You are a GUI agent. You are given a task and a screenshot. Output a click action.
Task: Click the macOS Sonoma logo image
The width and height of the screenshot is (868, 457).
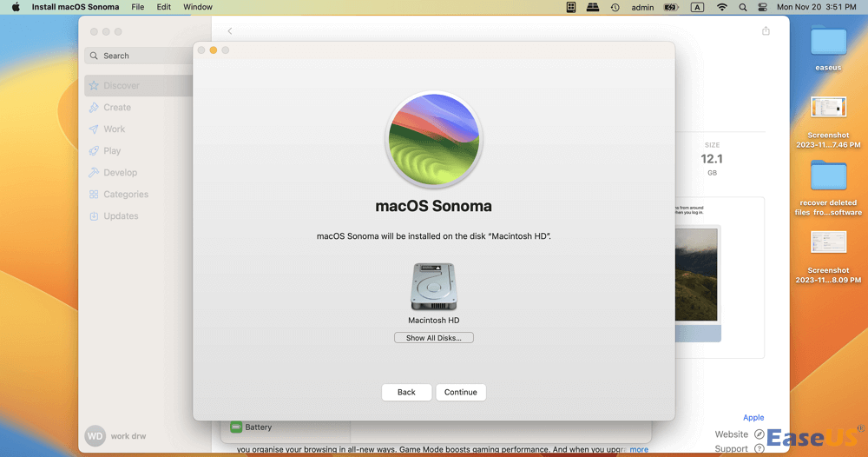434,138
